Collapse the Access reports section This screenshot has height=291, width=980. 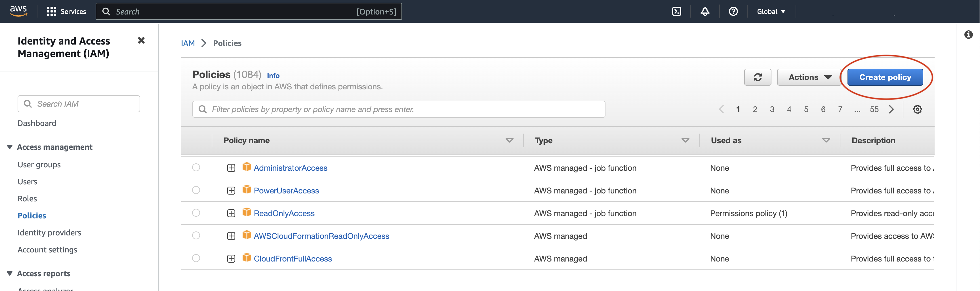[x=10, y=273]
